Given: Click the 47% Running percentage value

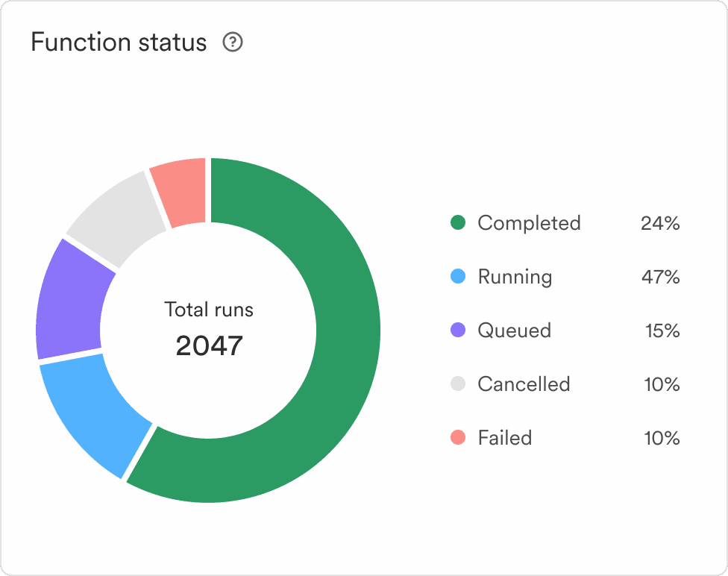Looking at the screenshot, I should coord(664,277).
